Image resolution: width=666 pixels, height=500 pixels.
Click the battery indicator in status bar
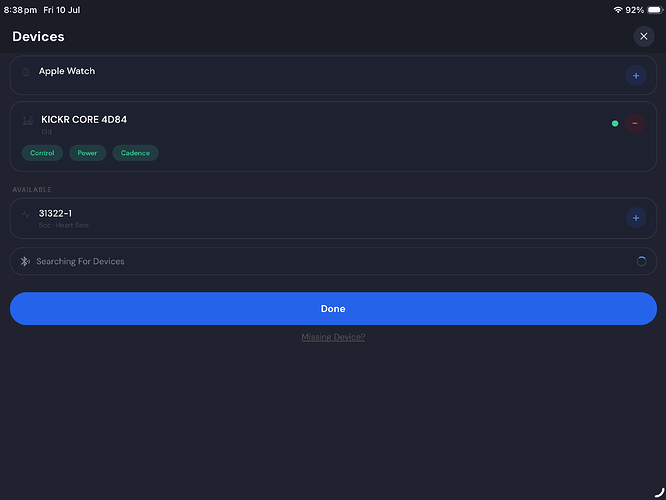pos(655,10)
